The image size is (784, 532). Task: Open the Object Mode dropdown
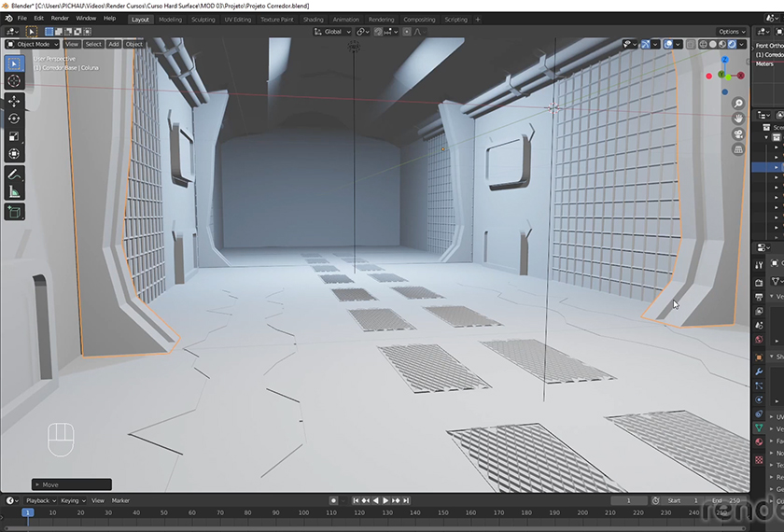coord(33,44)
